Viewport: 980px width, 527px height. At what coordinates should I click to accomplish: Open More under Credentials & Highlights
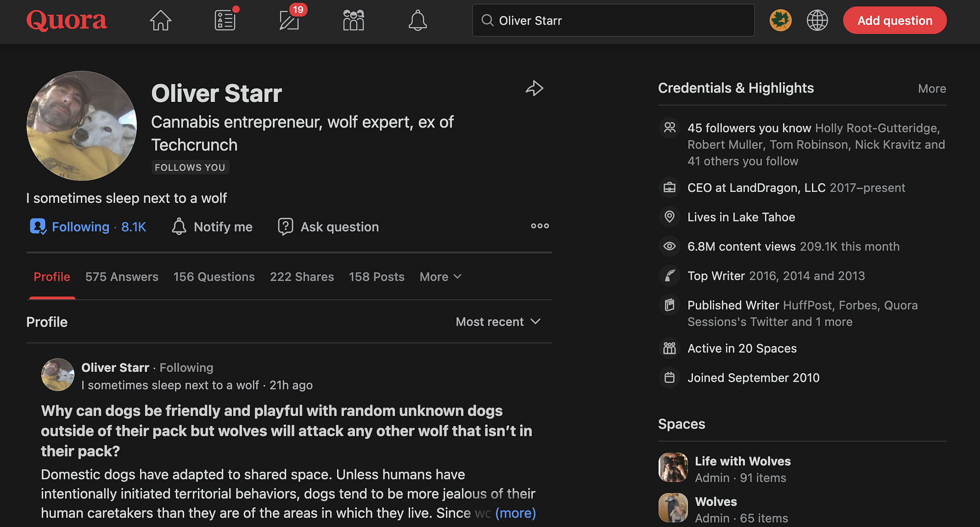(932, 89)
